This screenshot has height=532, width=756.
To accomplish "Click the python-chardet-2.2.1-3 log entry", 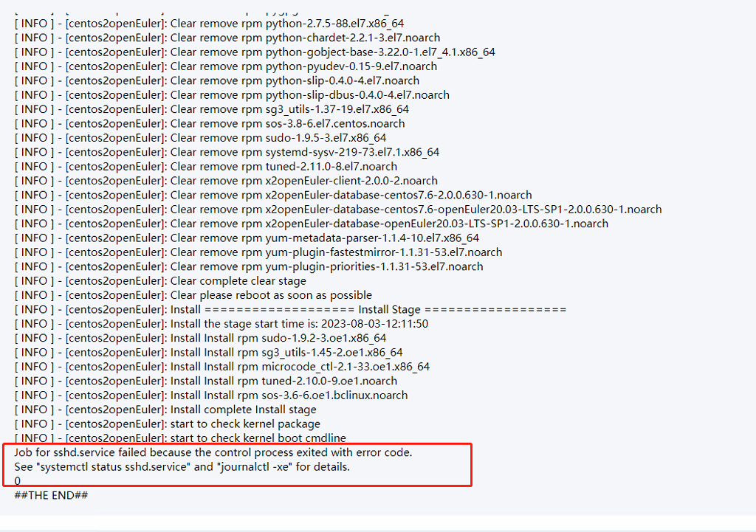I will (x=227, y=38).
